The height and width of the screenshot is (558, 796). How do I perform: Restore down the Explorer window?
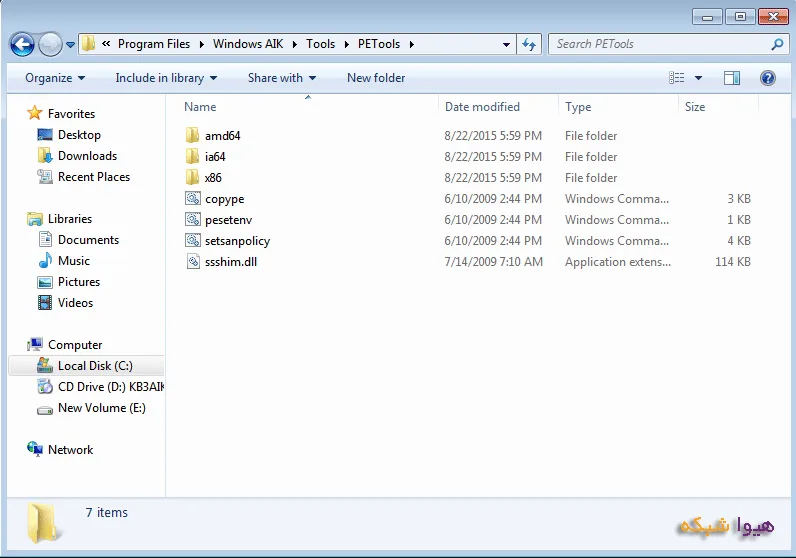(740, 17)
